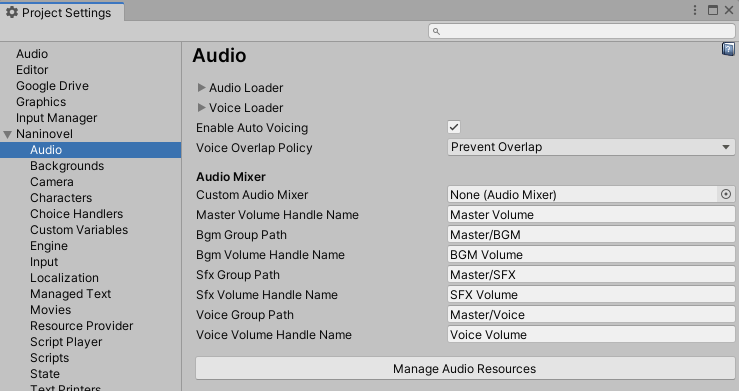The width and height of the screenshot is (739, 391).
Task: Select top-level Audio settings category
Action: 32,54
